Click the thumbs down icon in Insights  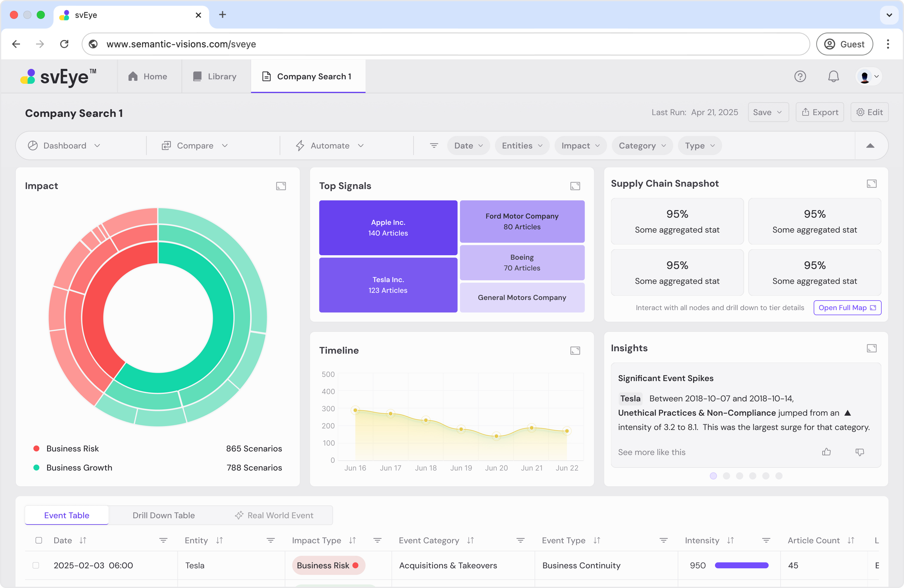pos(860,452)
